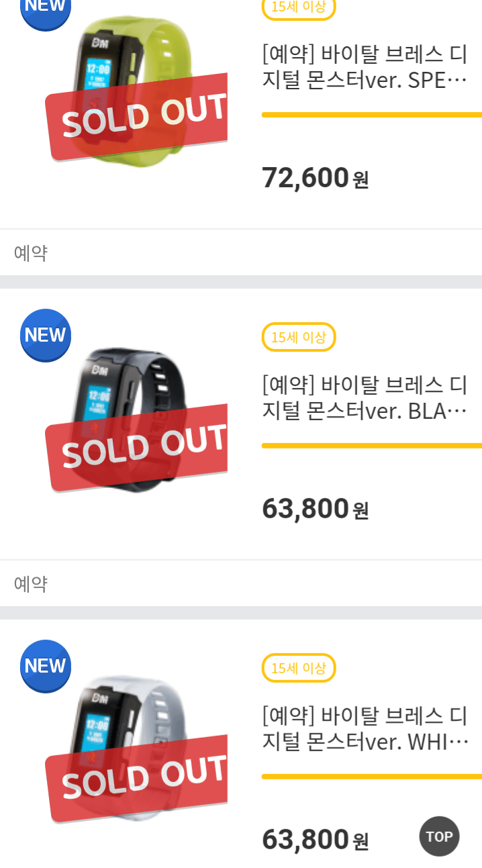Image resolution: width=482 pixels, height=868 pixels.
Task: Tap the TOP scroll-to-top button
Action: pos(439,836)
